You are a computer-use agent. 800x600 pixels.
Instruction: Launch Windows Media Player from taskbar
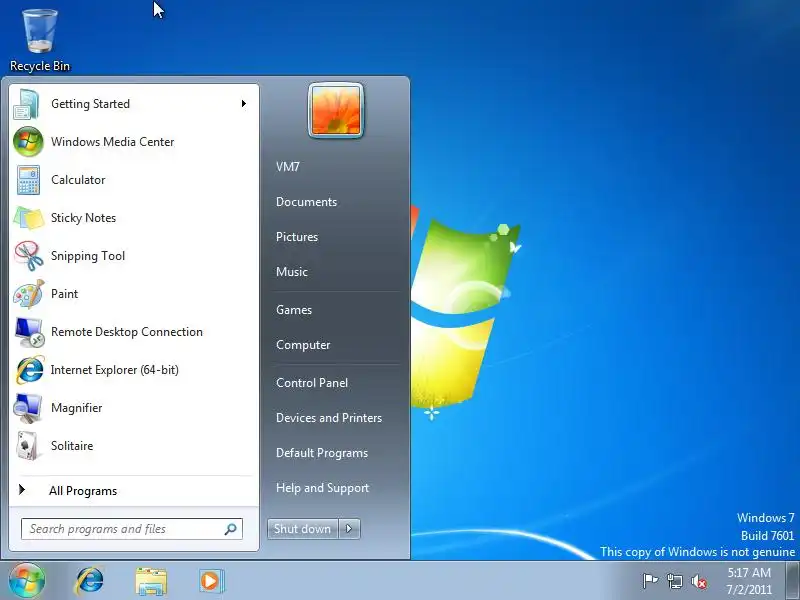(x=211, y=581)
